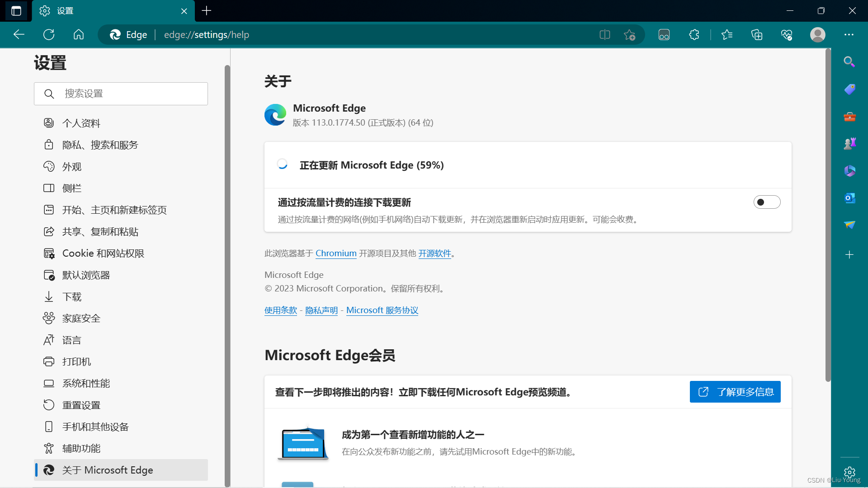Click 了解更多信息 button for Edge preview channels
This screenshot has width=868, height=488.
tap(735, 392)
